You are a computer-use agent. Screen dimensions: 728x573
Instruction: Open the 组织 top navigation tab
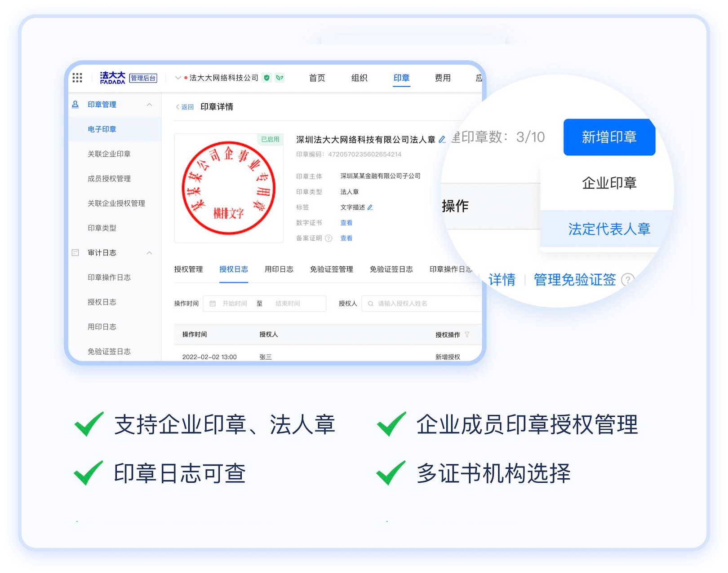[x=360, y=78]
